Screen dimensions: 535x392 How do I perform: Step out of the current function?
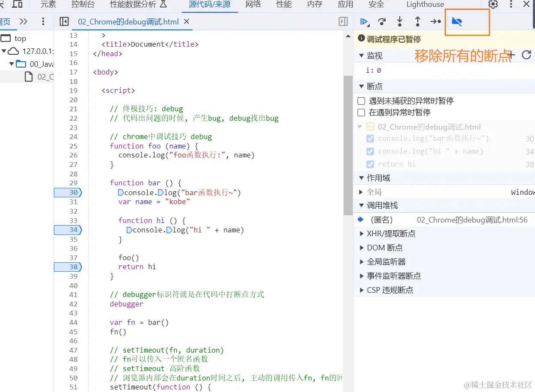[x=418, y=21]
